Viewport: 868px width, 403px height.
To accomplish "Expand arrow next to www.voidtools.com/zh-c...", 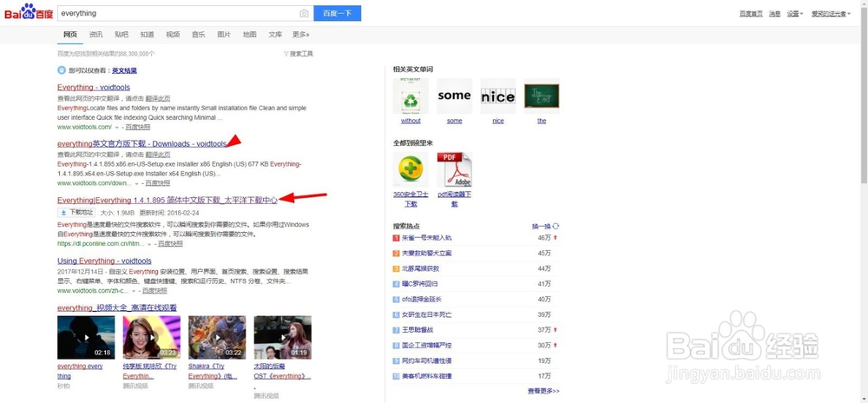I will click(134, 291).
